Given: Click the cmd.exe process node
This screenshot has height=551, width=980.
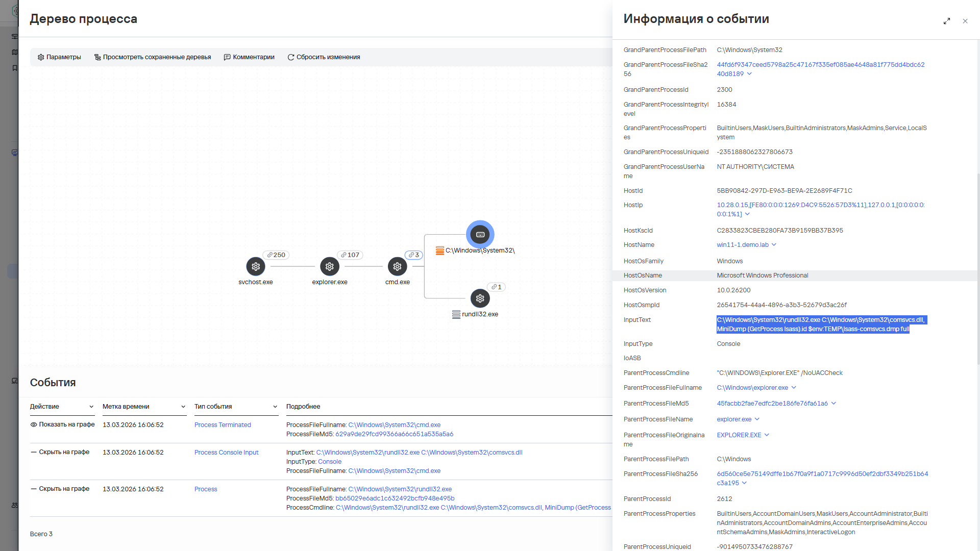Looking at the screenshot, I should (x=397, y=266).
